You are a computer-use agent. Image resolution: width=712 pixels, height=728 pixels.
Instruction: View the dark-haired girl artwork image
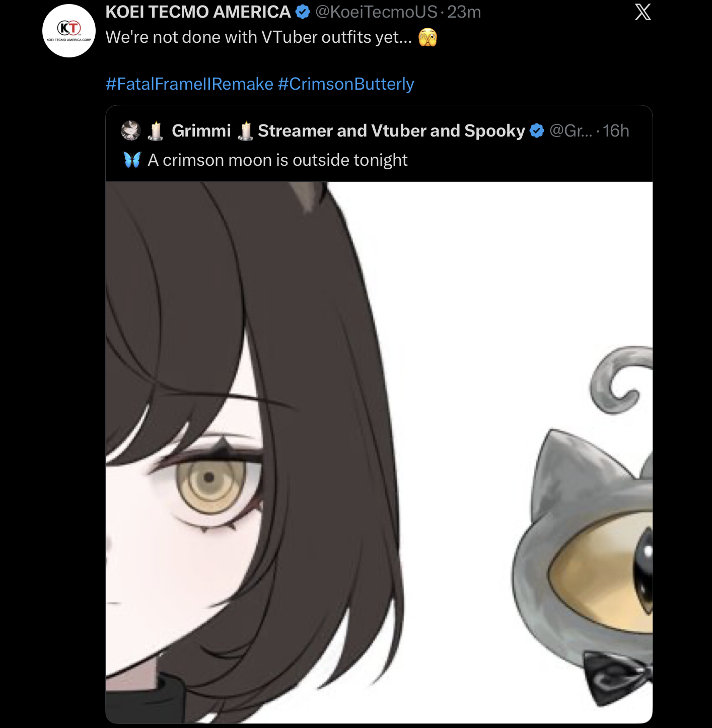click(x=254, y=452)
